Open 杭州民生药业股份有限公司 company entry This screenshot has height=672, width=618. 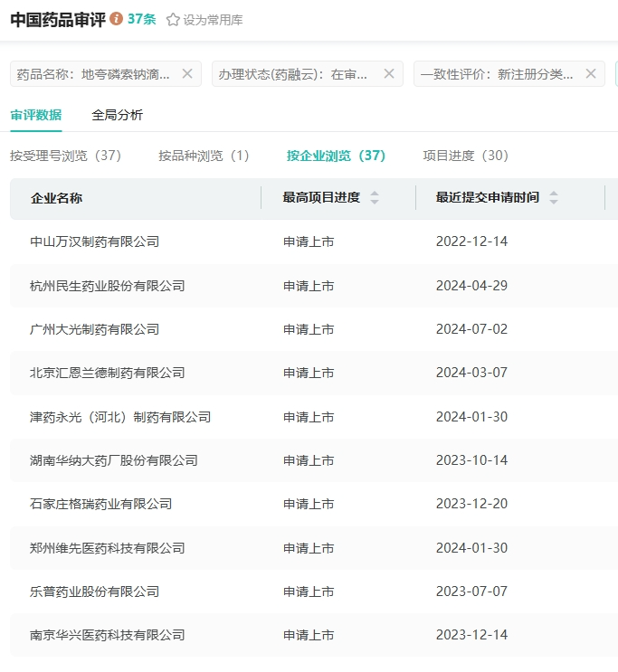tap(107, 286)
